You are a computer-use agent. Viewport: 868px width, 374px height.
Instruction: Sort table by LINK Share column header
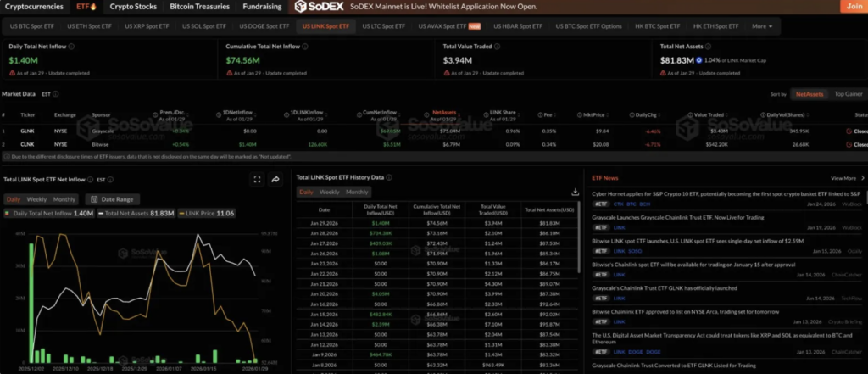503,113
